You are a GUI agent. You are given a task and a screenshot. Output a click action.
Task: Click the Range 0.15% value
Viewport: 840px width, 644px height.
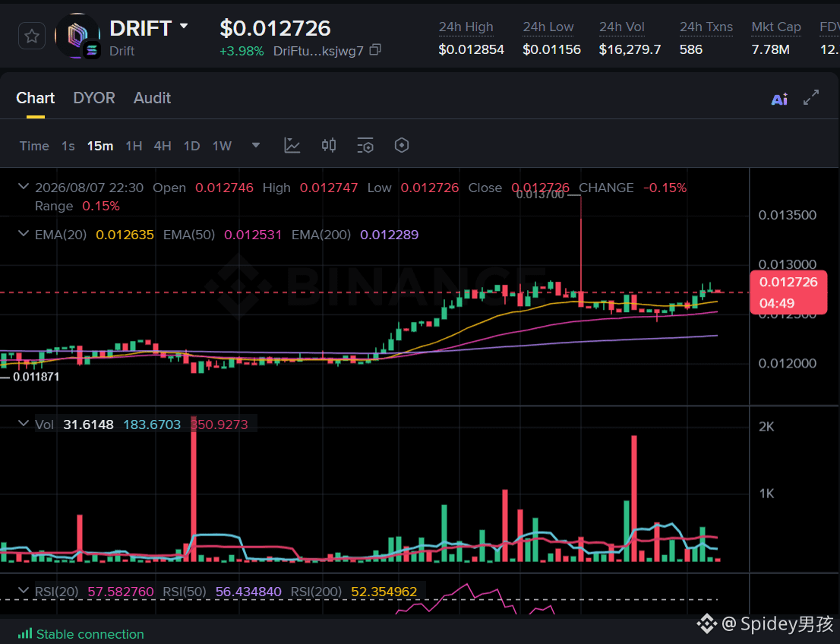101,207
